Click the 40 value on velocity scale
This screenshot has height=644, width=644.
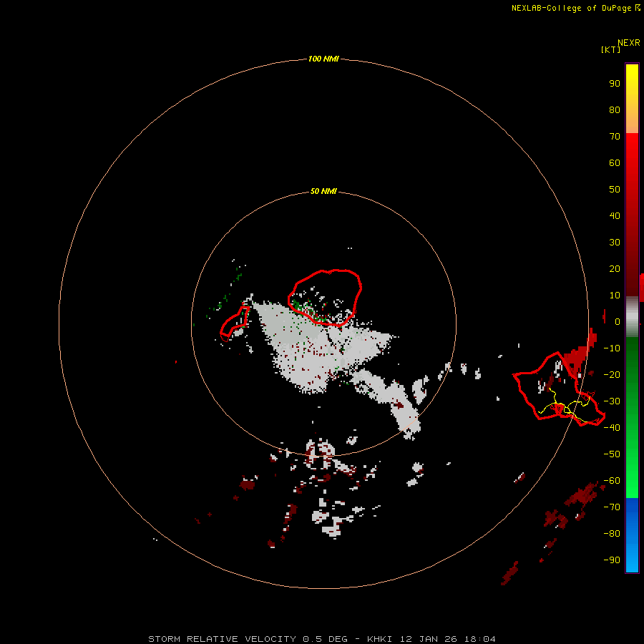point(615,215)
